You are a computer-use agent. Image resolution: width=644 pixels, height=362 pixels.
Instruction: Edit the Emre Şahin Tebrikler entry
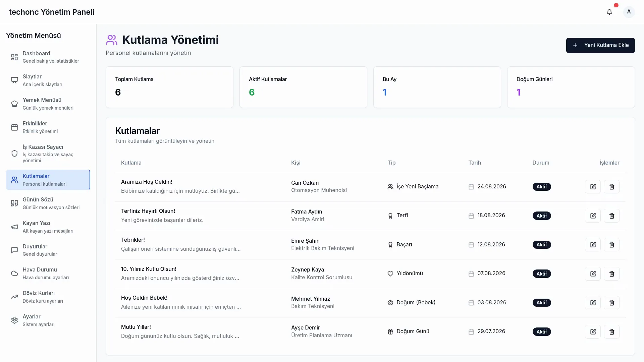pyautogui.click(x=593, y=245)
